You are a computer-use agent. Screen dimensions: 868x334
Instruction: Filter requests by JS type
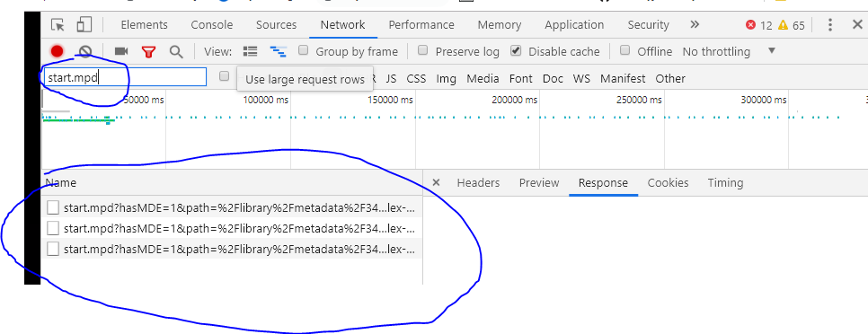(392, 78)
